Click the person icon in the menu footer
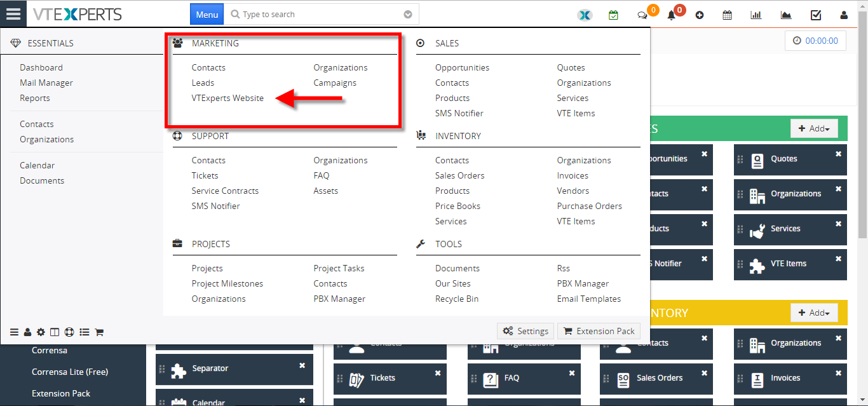 27,332
